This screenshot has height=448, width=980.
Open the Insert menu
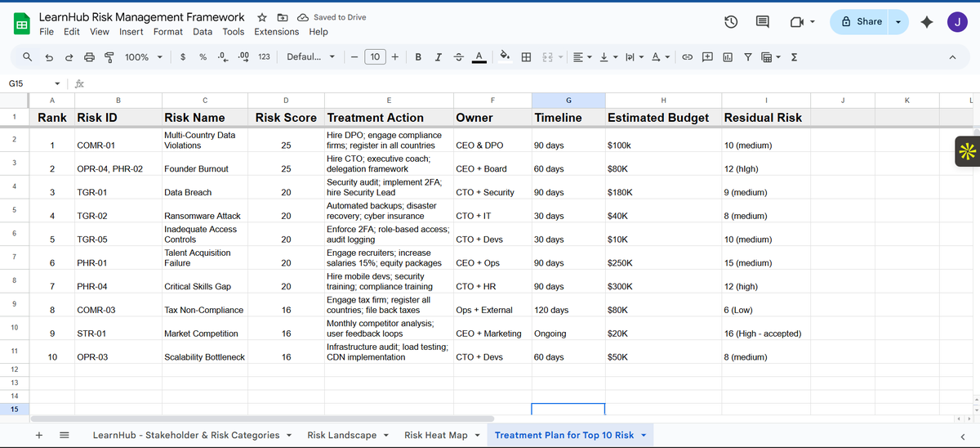pyautogui.click(x=131, y=32)
